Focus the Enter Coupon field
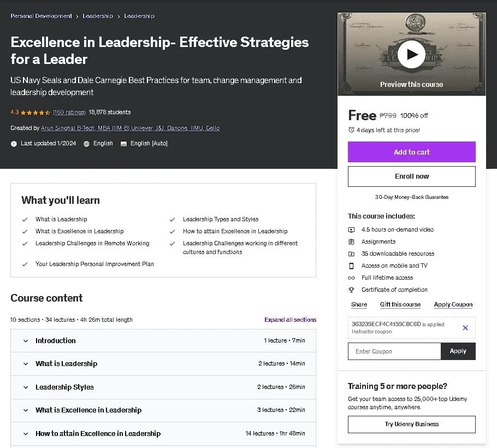 (x=394, y=351)
